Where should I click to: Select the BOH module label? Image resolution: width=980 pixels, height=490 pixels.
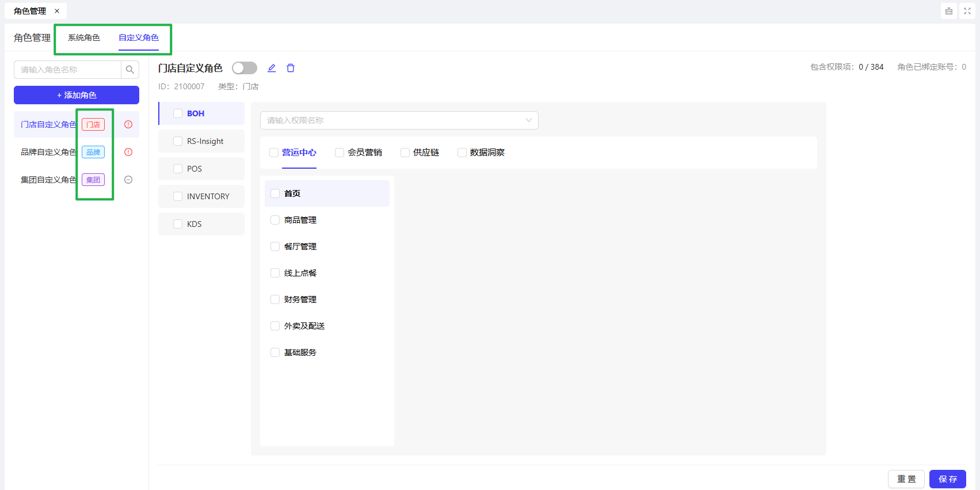[x=196, y=113]
